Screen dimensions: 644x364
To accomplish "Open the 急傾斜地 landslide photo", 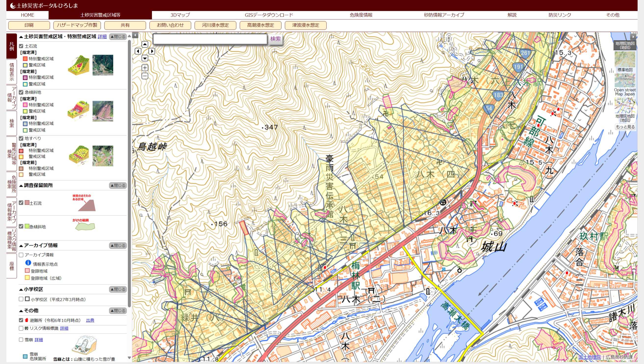I will click(x=103, y=111).
